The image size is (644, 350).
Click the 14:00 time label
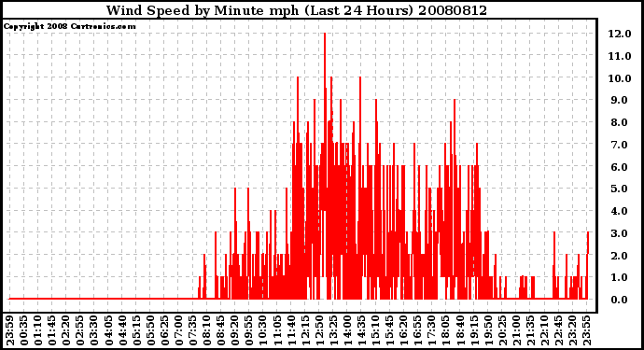pyautogui.click(x=347, y=331)
